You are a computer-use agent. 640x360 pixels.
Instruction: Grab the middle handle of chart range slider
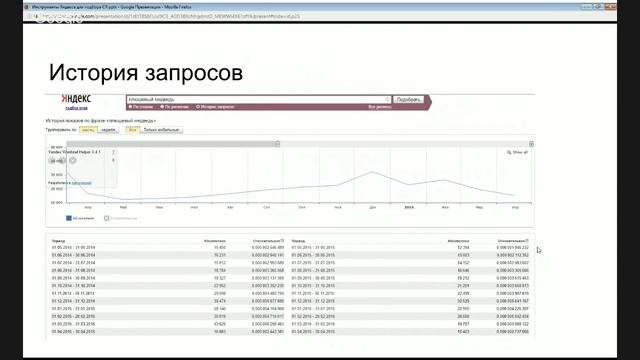(278, 144)
